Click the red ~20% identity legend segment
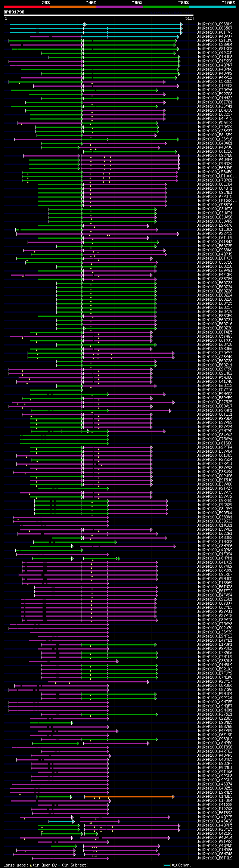The height and width of the screenshot is (868, 239). (27, 7)
